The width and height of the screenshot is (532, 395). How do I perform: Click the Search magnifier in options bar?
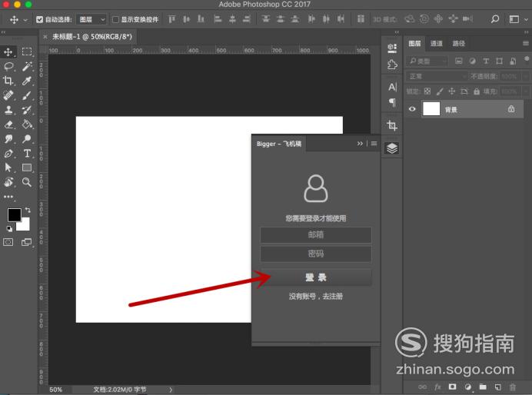pos(495,19)
